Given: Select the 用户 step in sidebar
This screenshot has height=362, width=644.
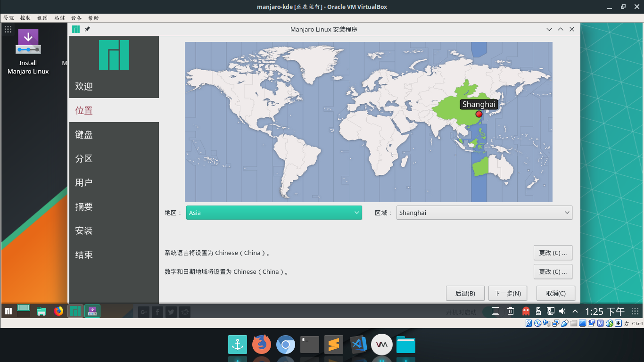Looking at the screenshot, I should (x=114, y=182).
